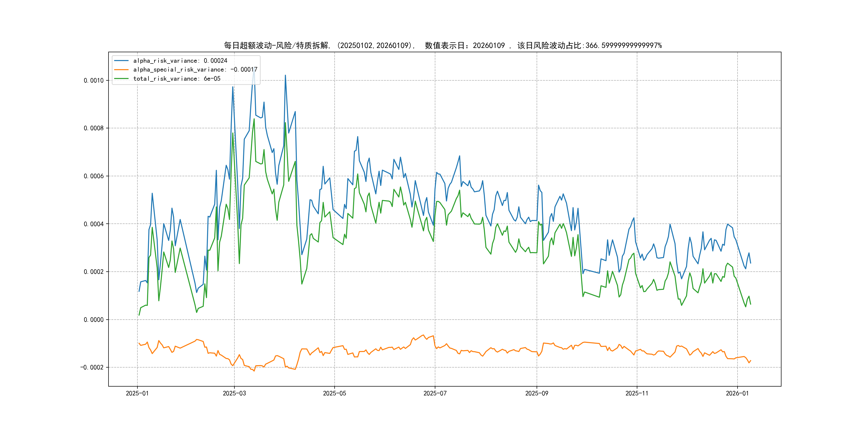Image resolution: width=868 pixels, height=434 pixels.
Task: Click the blue alpha_risk_variance legend line
Action: coord(121,61)
